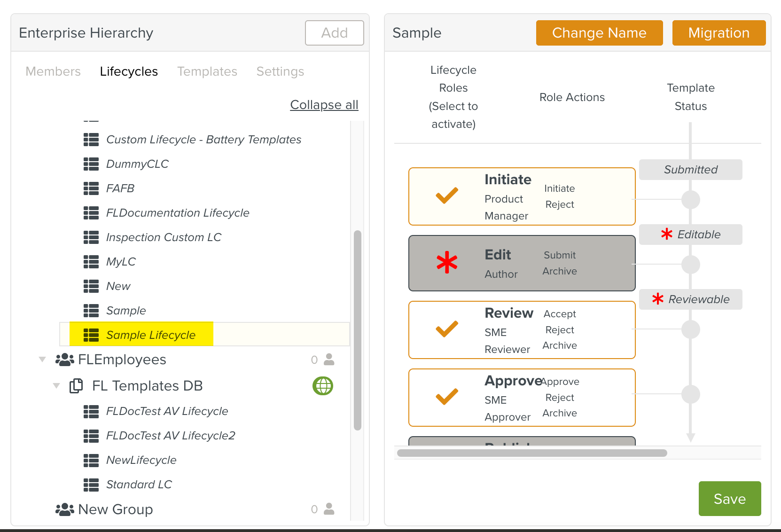
Task: Click the horizontal scrollbar in lifecycle panel
Action: (x=531, y=453)
